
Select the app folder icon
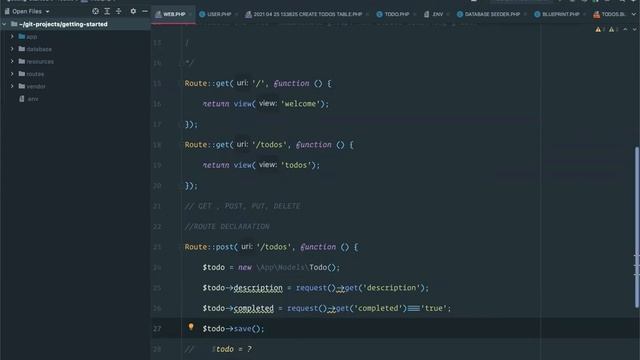click(x=22, y=37)
